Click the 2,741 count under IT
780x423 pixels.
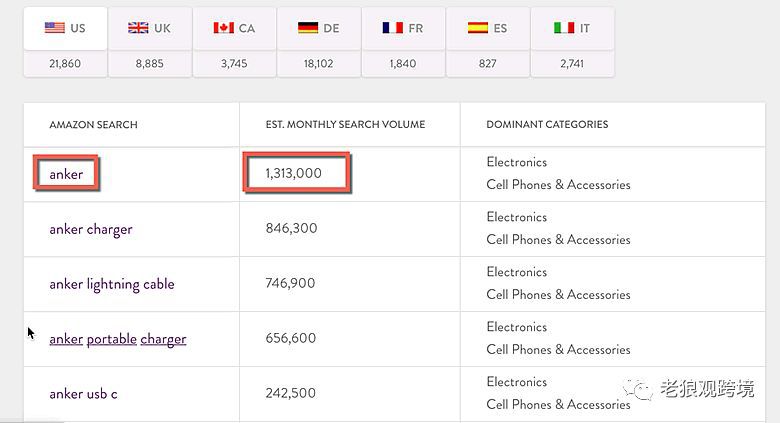[573, 64]
